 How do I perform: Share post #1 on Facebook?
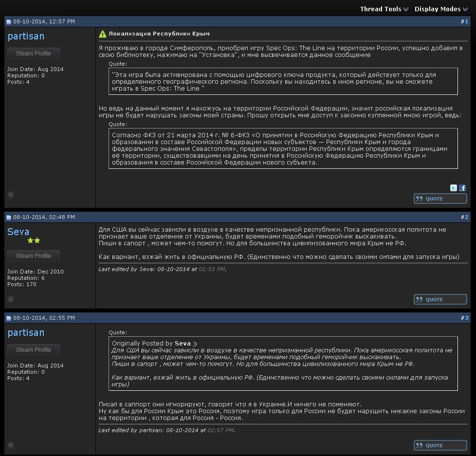pos(462,188)
